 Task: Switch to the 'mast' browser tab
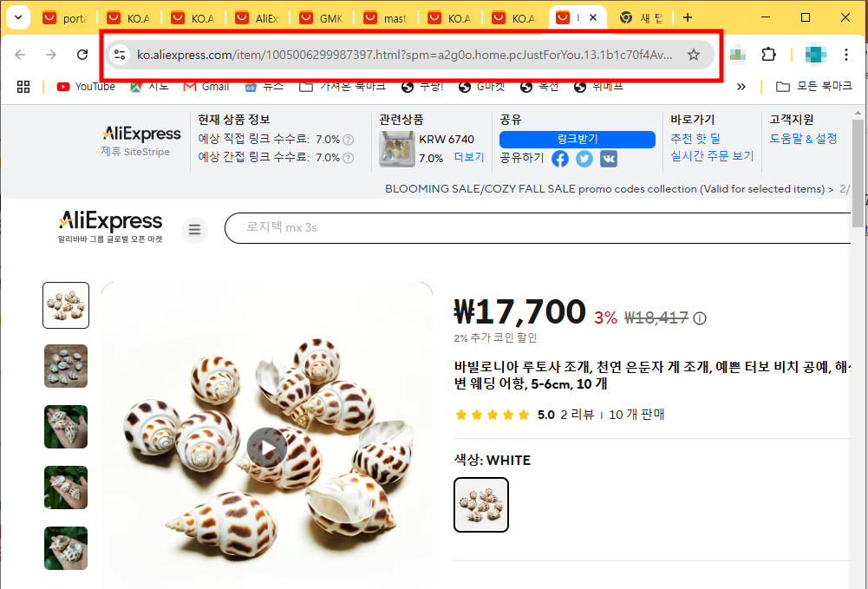click(387, 18)
